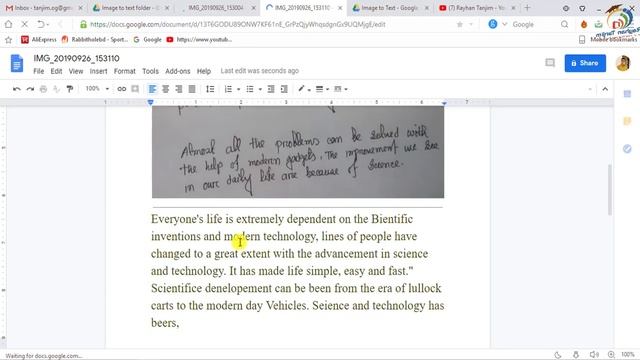Viewport: 640px width, 360px height.
Task: Decrease the paragraph indent
Action: click(x=271, y=89)
